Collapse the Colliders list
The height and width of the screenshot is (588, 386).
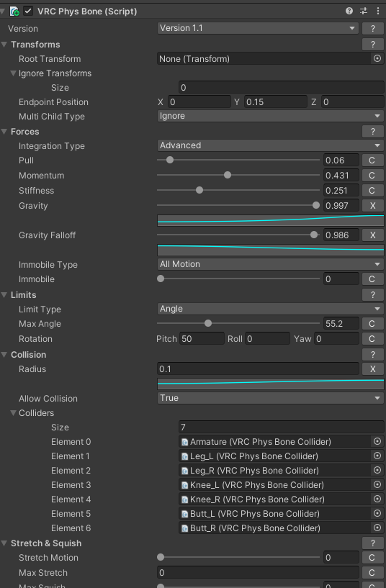pos(14,413)
